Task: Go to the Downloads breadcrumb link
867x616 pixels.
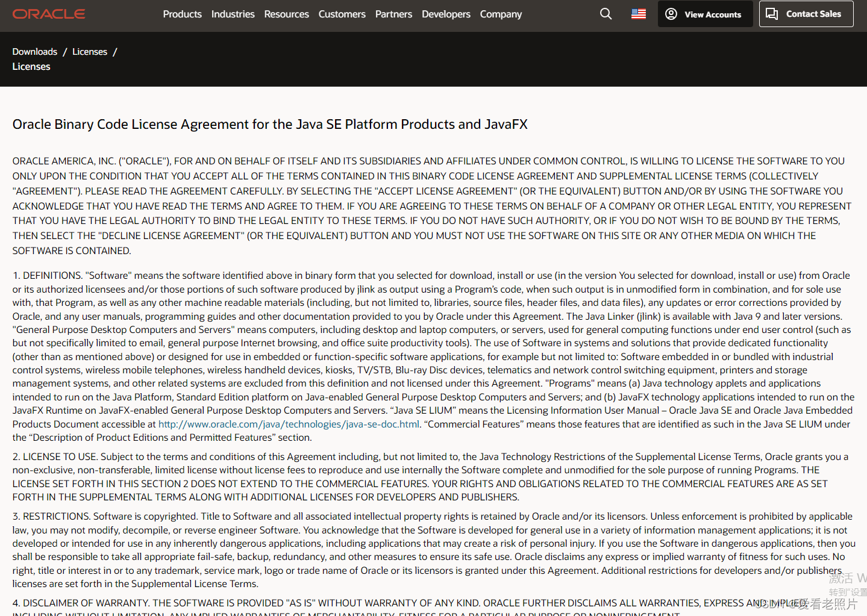Action: point(35,52)
